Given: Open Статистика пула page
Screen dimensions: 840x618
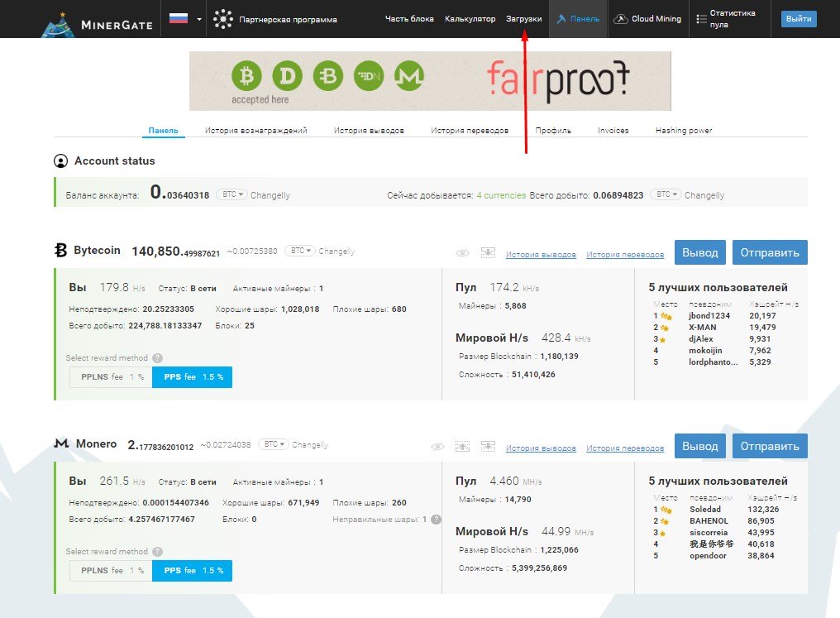Looking at the screenshot, I should [x=733, y=19].
